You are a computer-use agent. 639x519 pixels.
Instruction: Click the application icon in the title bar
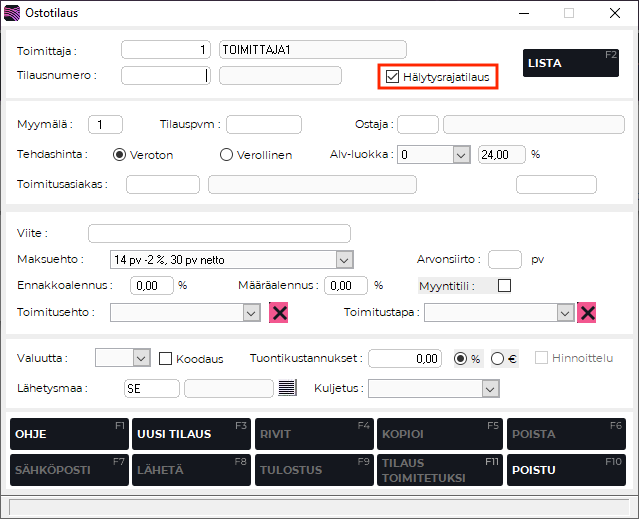13,13
